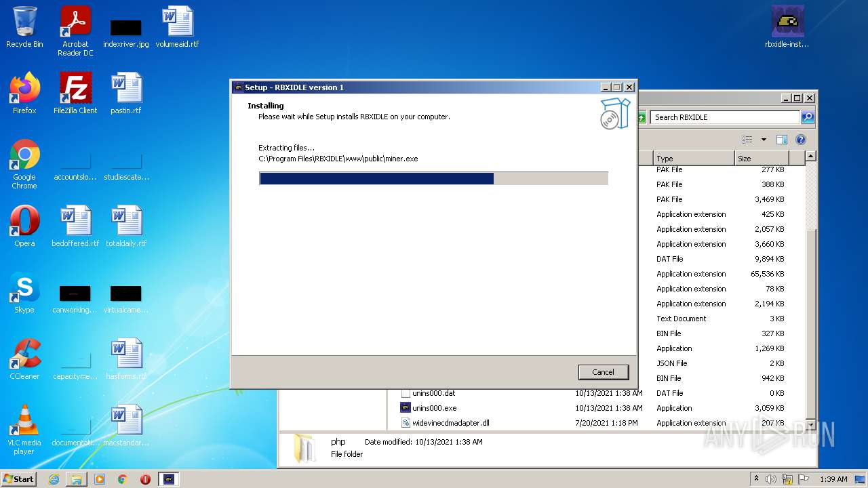Click Internet Explorer taskbar icon
868x488 pixels.
click(54, 479)
